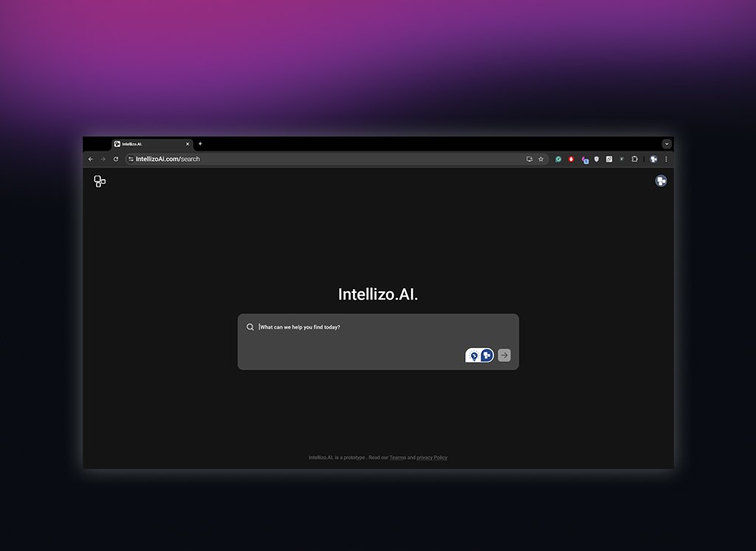Click the lightbulb icon in the mode toggle
Viewport: 756px width, 551px height.
(x=474, y=356)
